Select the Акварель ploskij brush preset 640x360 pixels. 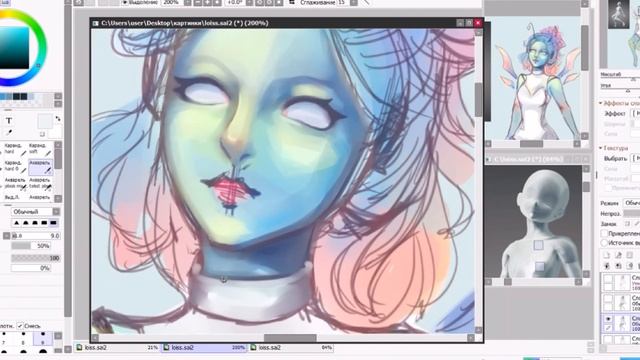tap(16, 183)
